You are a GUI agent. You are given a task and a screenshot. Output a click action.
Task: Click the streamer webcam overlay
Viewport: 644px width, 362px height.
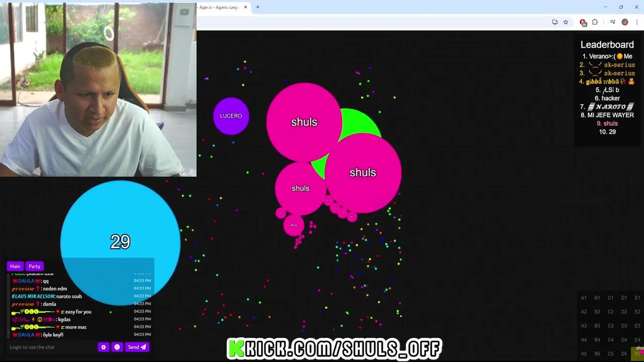tap(98, 89)
